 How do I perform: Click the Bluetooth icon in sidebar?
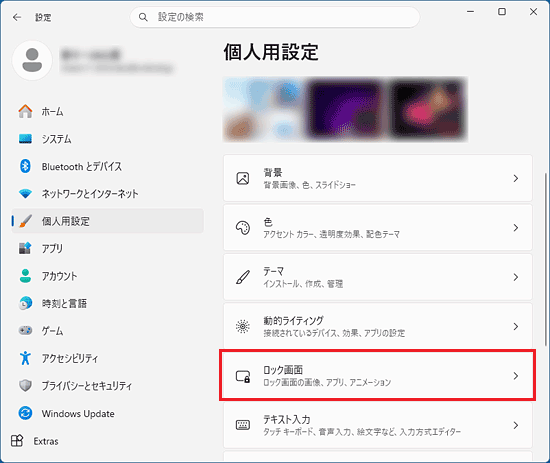click(x=25, y=166)
